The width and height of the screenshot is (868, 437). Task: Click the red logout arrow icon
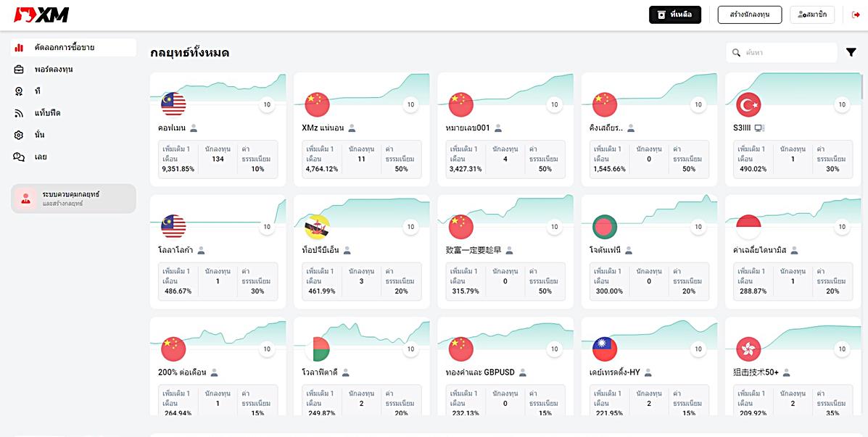[x=856, y=14]
